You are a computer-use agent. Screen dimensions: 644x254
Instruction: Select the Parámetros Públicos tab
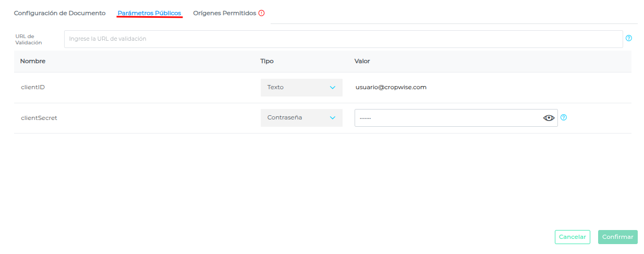[149, 13]
